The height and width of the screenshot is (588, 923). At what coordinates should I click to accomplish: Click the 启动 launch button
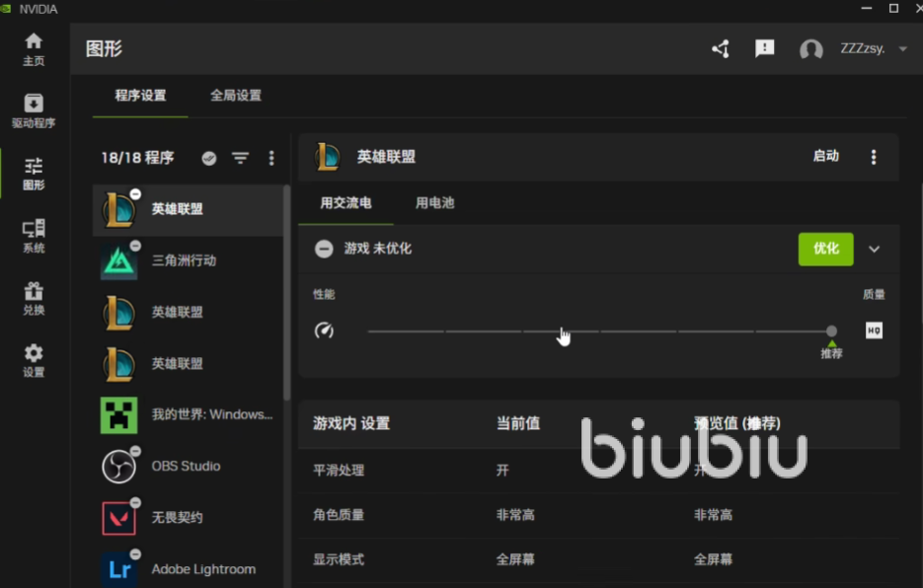click(825, 156)
